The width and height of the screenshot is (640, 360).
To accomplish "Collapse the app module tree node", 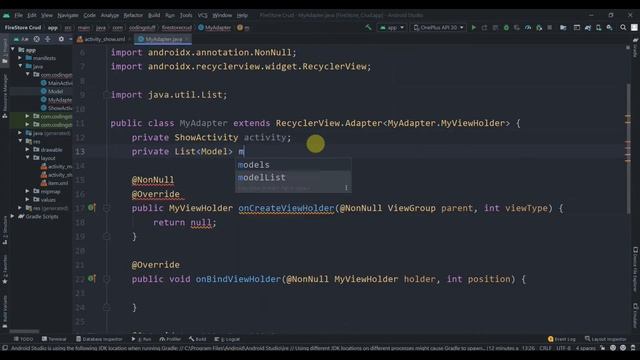I will (13, 49).
